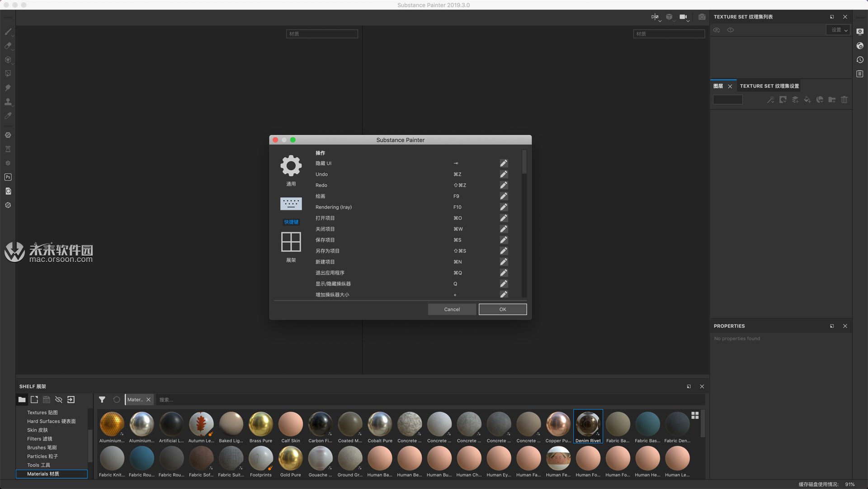Edit the Redo shortcut pencil icon
The height and width of the screenshot is (489, 868).
504,185
